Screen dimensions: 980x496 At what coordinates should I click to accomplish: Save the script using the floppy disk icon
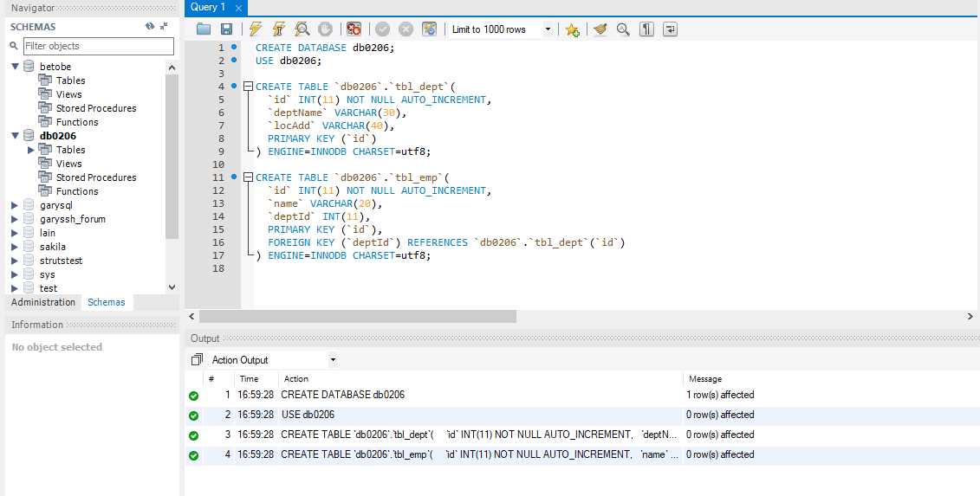coord(226,29)
